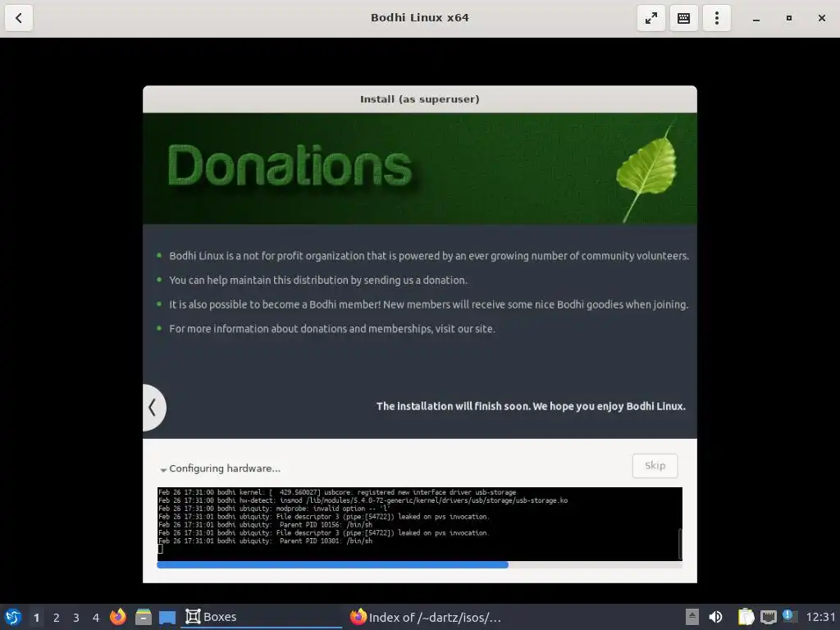
Task: Click the 'Configuring hardware...' status label
Action: click(x=225, y=468)
